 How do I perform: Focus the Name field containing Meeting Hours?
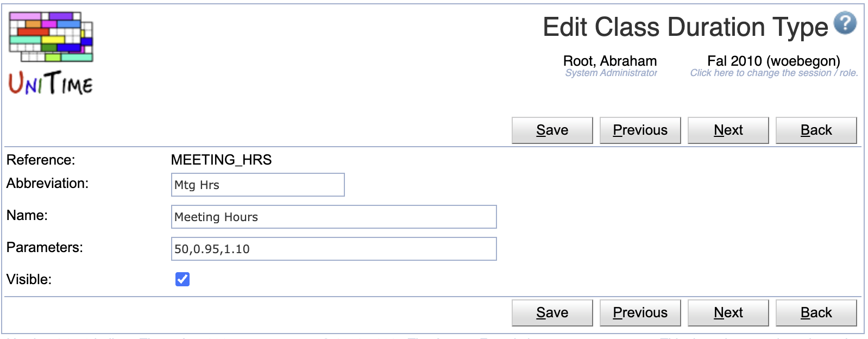click(334, 217)
